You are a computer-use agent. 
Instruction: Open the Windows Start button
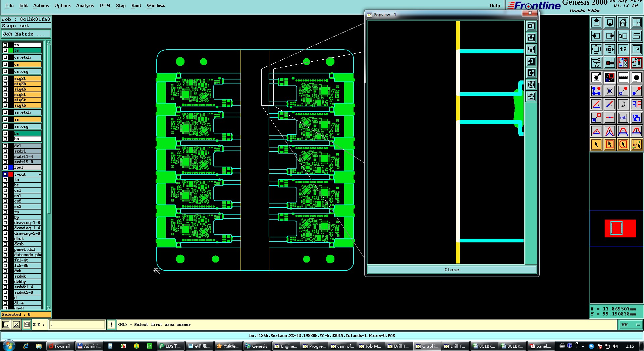click(x=9, y=346)
